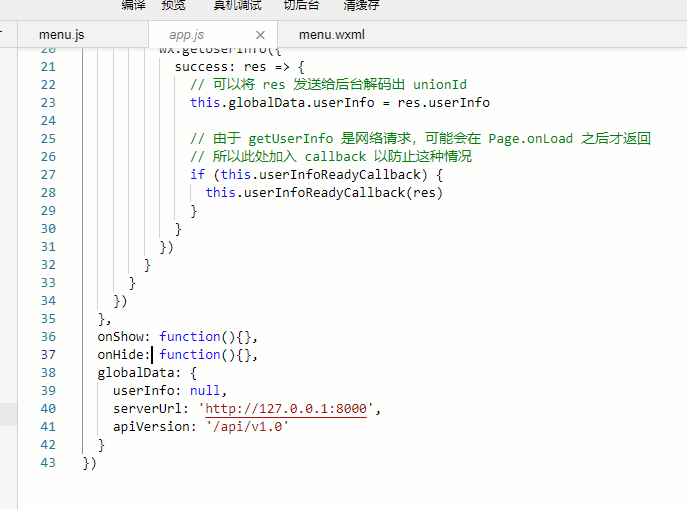Click 'if (this.userInfoReadyCallback)' statement
687x509 pixels.
(x=308, y=175)
